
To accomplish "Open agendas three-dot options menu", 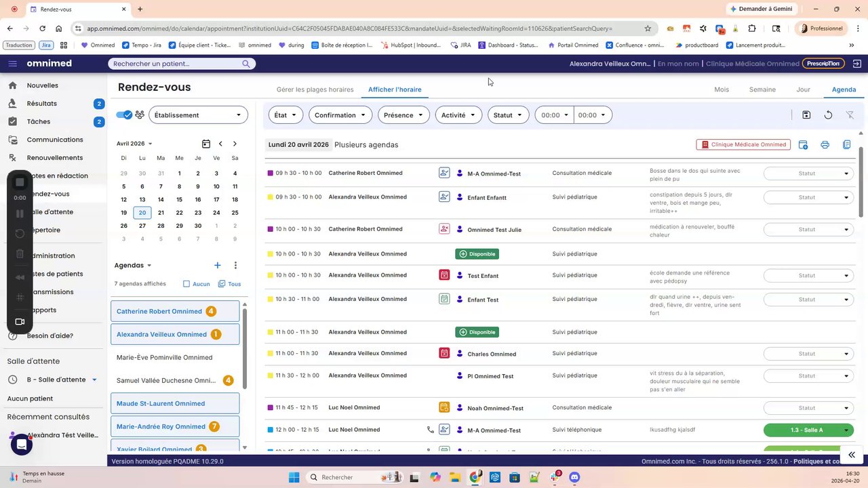I will point(235,266).
